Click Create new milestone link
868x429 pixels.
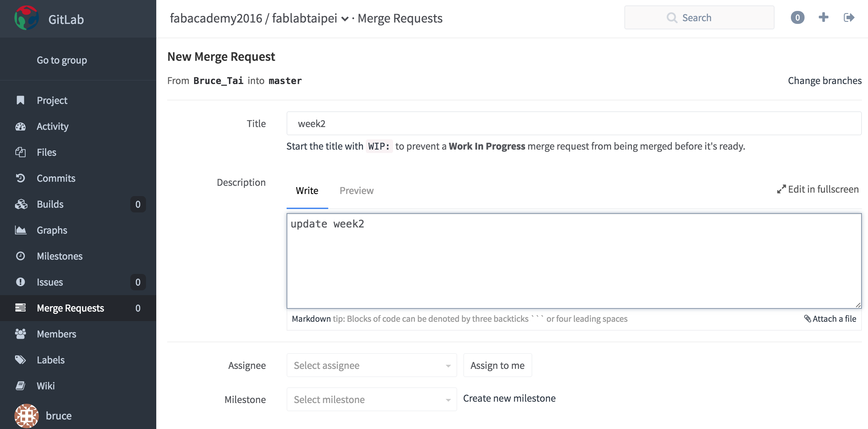[509, 398]
